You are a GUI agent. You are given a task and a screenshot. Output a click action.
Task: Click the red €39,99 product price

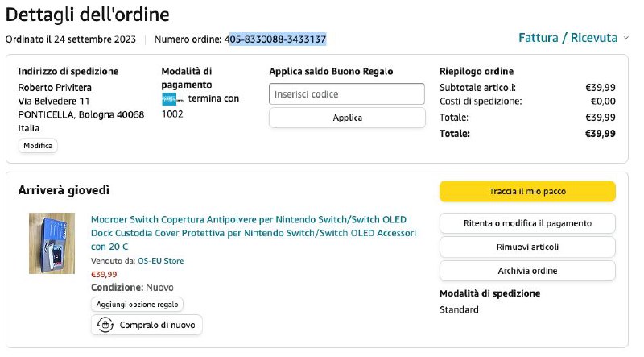pos(104,274)
